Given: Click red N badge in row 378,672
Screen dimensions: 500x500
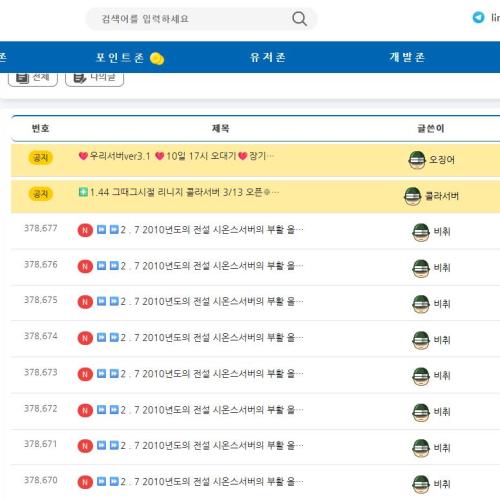Looking at the screenshot, I should (85, 411).
